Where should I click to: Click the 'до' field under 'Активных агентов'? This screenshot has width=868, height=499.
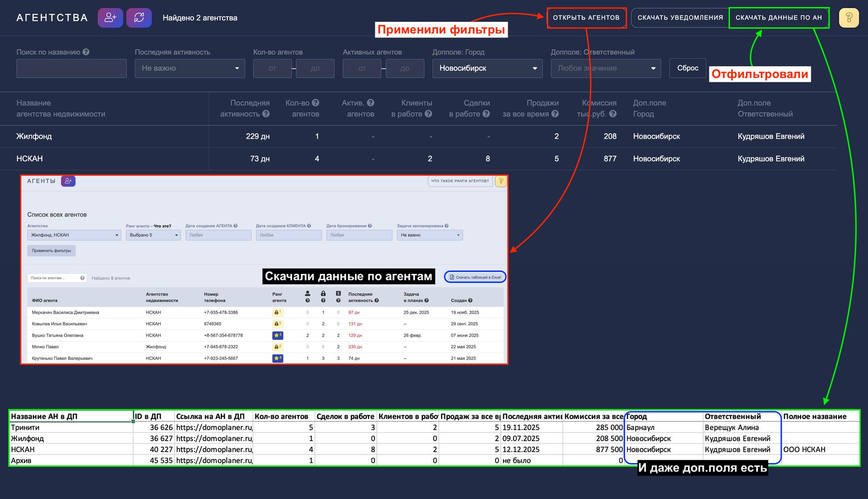pos(405,68)
